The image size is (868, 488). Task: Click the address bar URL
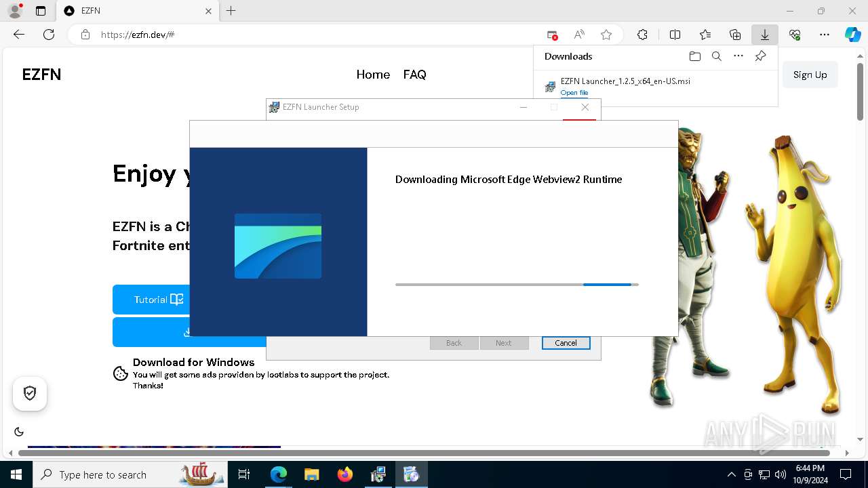pos(138,35)
